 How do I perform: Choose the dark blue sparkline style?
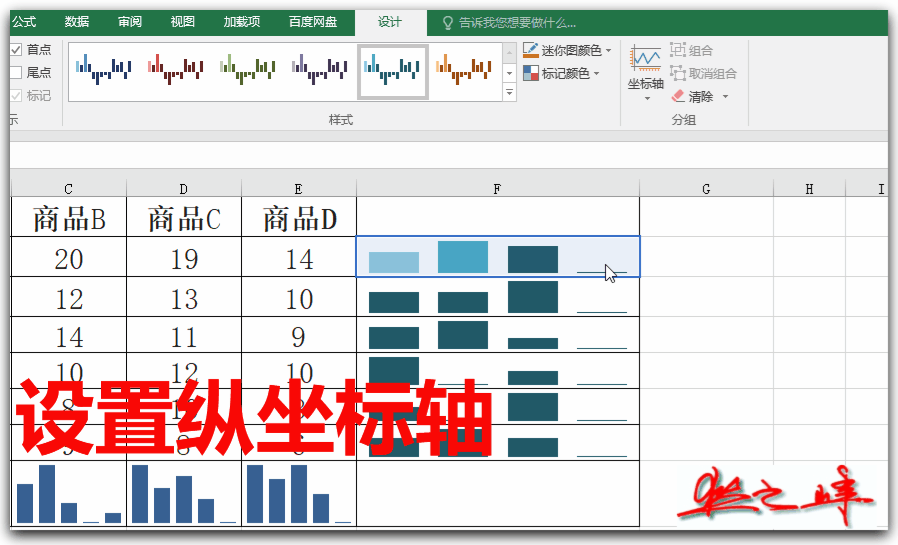click(104, 70)
